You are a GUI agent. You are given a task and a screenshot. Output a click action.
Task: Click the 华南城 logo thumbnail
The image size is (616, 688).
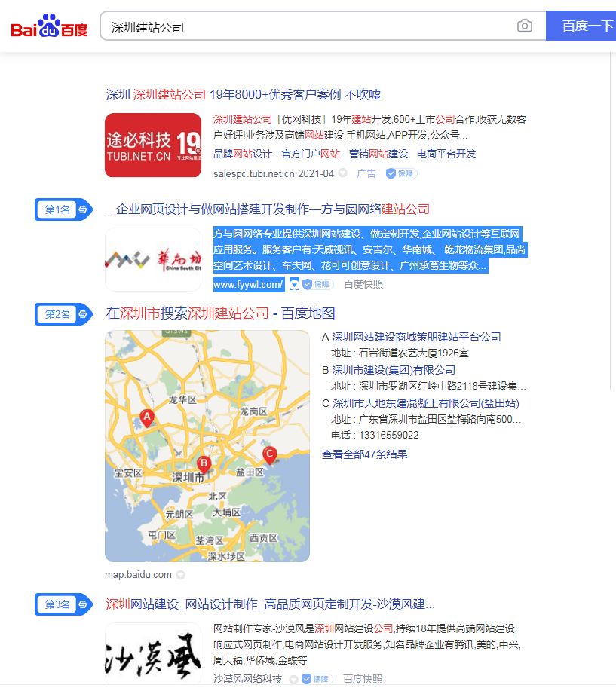[x=153, y=259]
